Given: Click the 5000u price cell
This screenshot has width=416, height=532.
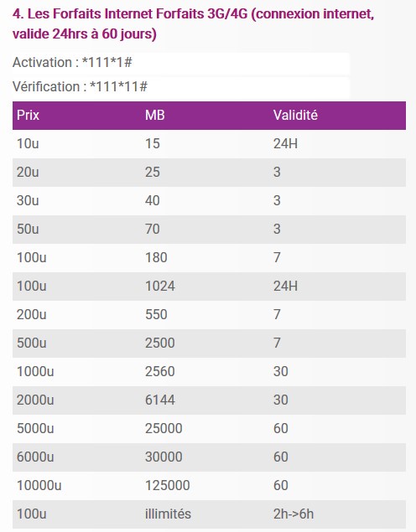Looking at the screenshot, I should (35, 428).
